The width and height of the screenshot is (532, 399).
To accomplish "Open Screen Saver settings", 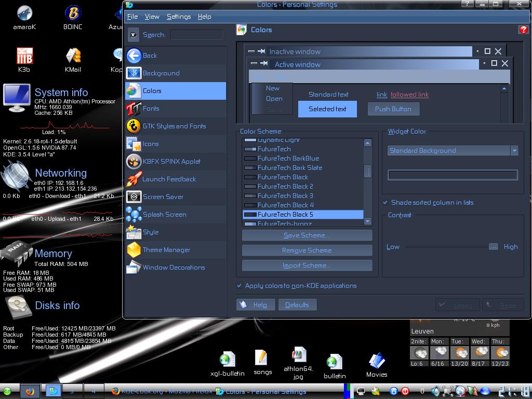I will pos(176,196).
